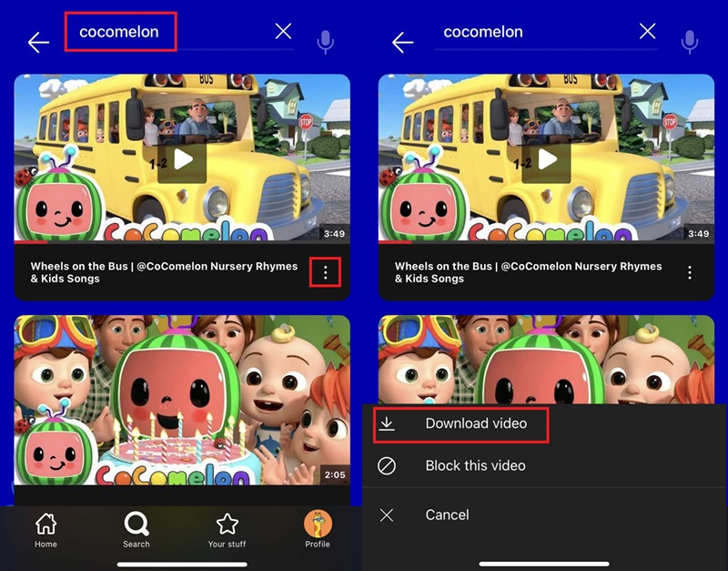Viewport: 728px width, 571px height.
Task: Open the birthday cake video thumbnail in left screen
Action: 182,401
